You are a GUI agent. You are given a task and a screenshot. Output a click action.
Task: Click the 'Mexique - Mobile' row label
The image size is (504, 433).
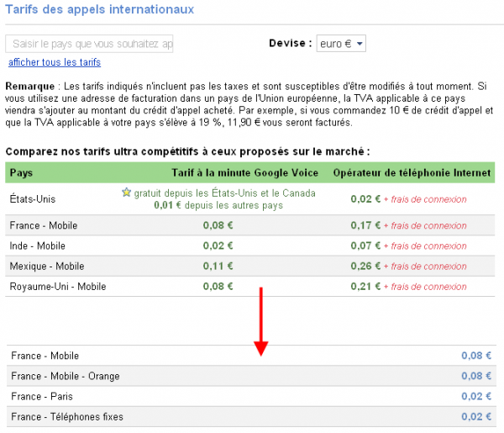[x=47, y=266]
